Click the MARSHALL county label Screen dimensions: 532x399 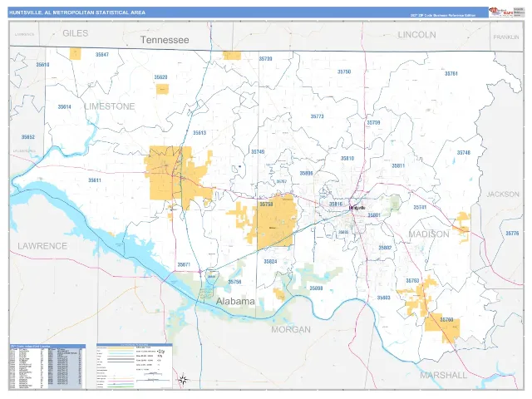(443, 375)
